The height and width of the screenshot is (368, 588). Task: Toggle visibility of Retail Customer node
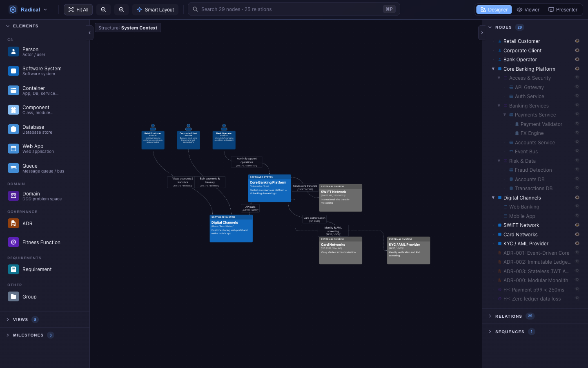pyautogui.click(x=577, y=41)
